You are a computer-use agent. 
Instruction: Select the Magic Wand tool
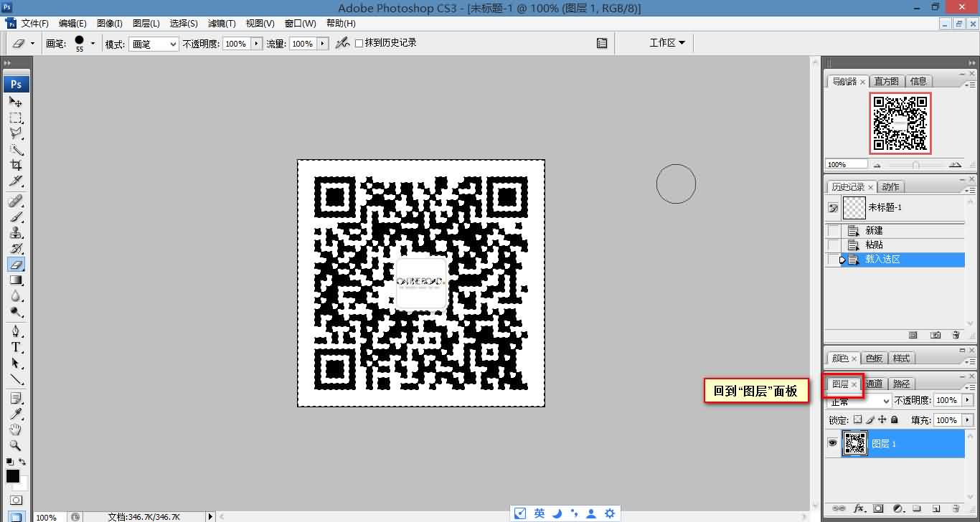point(16,150)
